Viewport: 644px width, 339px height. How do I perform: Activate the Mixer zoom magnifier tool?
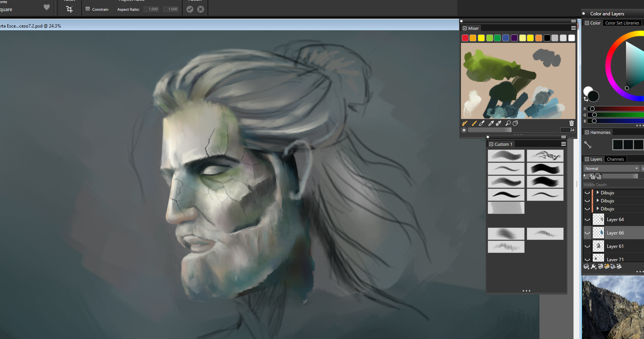pyautogui.click(x=508, y=123)
